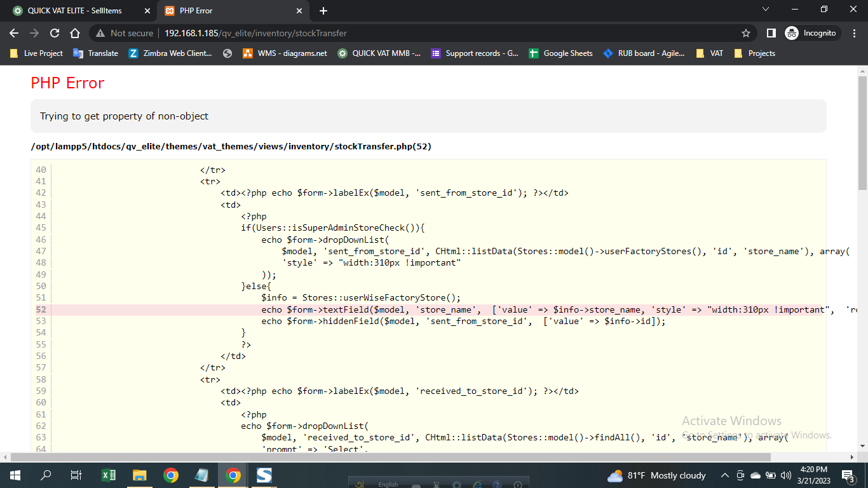Go to the browser home page icon
This screenshot has width=868, height=488.
pos(75,33)
